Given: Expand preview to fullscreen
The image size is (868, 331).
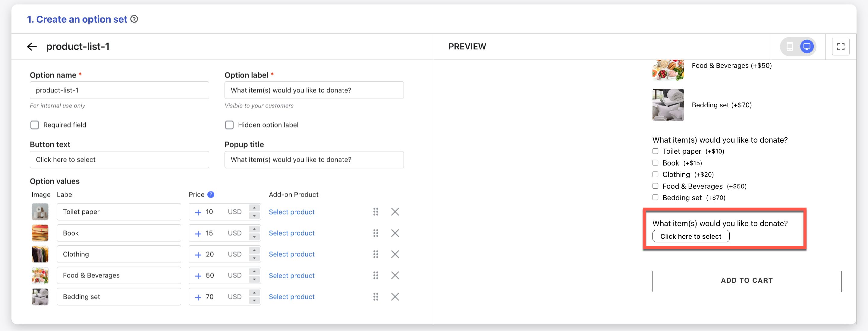Looking at the screenshot, I should [840, 46].
